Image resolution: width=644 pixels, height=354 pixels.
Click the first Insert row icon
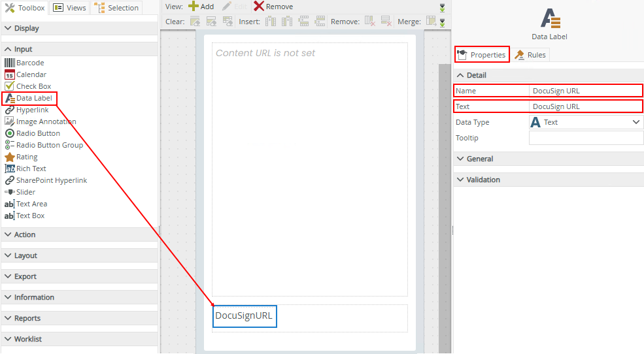click(303, 22)
